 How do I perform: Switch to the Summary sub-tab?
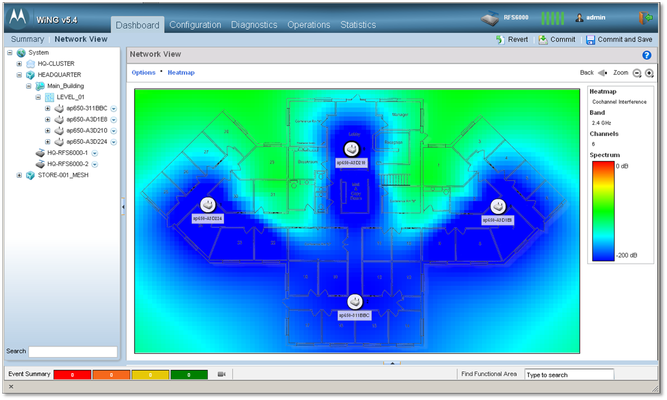click(27, 39)
